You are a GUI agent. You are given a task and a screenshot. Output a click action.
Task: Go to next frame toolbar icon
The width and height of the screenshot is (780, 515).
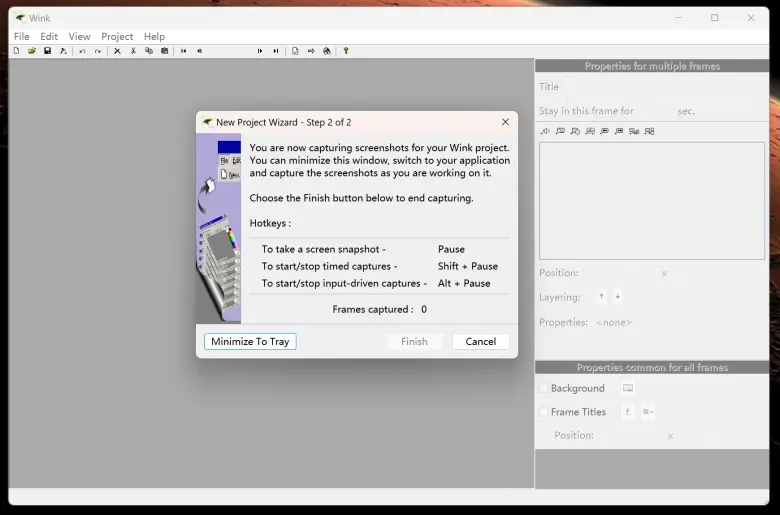click(x=260, y=51)
